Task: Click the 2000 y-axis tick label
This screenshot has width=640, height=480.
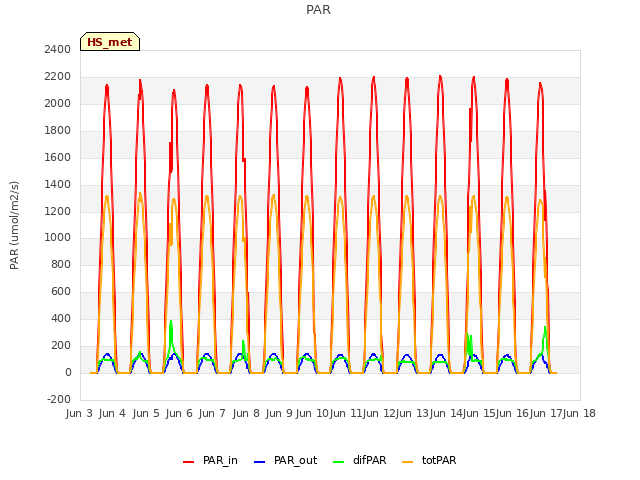Action: pos(58,104)
